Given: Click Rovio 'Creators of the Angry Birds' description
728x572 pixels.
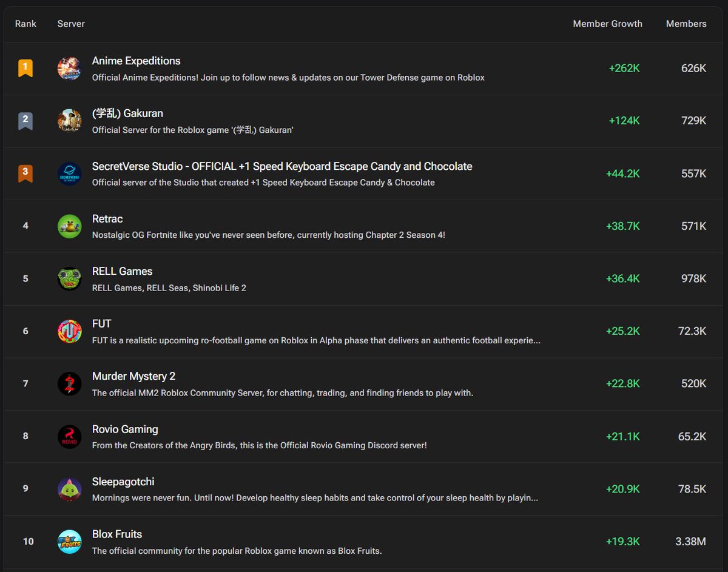Looking at the screenshot, I should (x=260, y=445).
